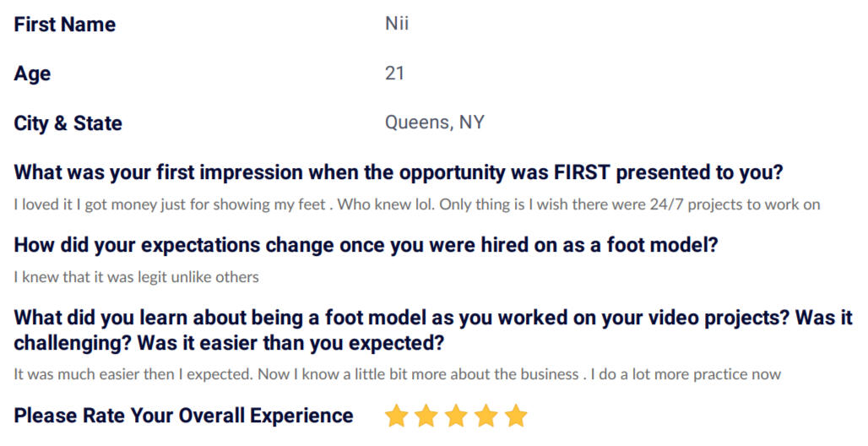Click the 'much easier then I expected' answer
The width and height of the screenshot is (868, 446).
pos(398,374)
